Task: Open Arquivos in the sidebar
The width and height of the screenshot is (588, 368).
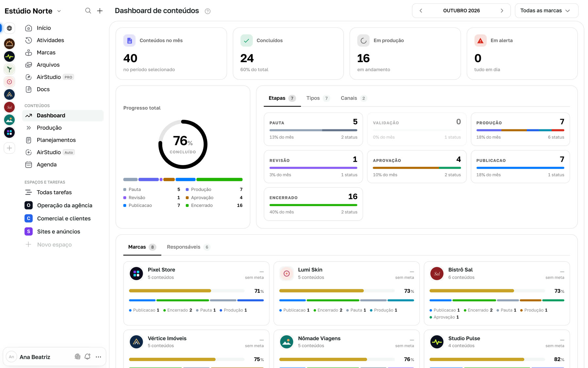Action: pos(63,65)
